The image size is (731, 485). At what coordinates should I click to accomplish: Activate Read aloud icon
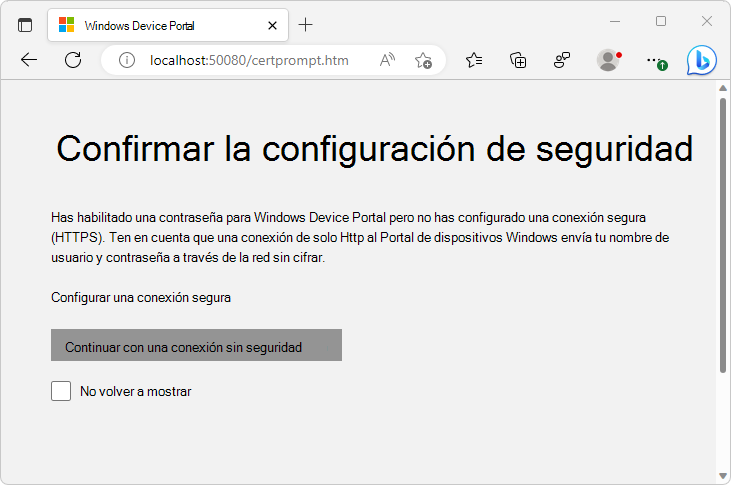[387, 60]
